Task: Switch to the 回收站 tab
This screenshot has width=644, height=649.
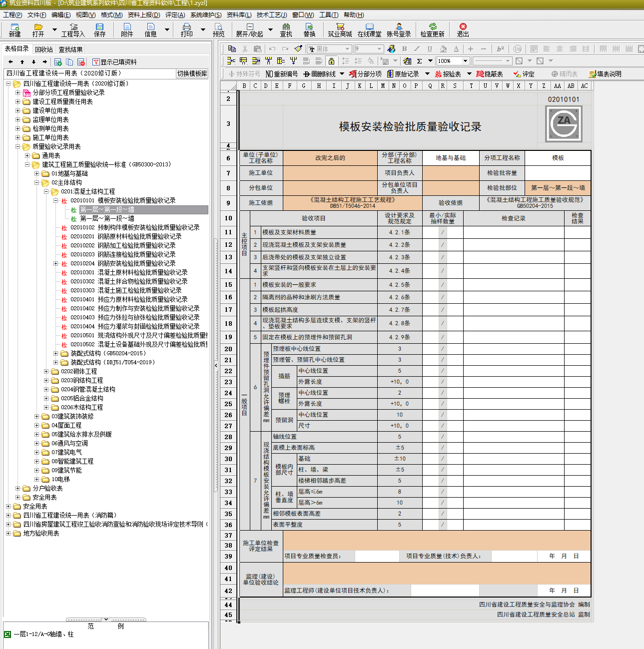Action: (x=44, y=49)
